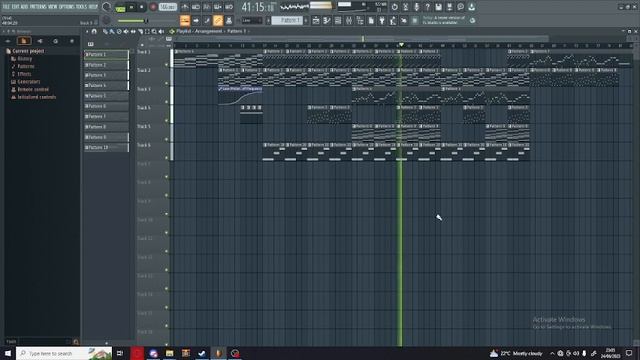The image size is (640, 360).
Task: Click the download update icon
Action: coord(471,7)
